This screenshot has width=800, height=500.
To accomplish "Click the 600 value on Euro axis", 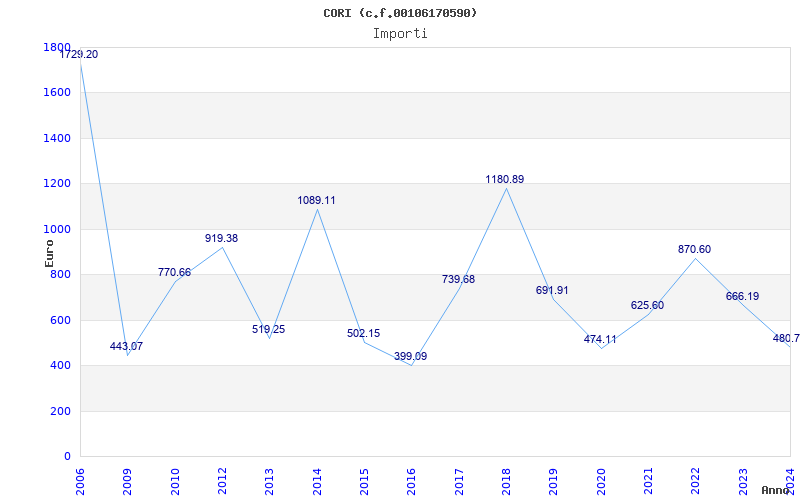I will tap(60, 320).
